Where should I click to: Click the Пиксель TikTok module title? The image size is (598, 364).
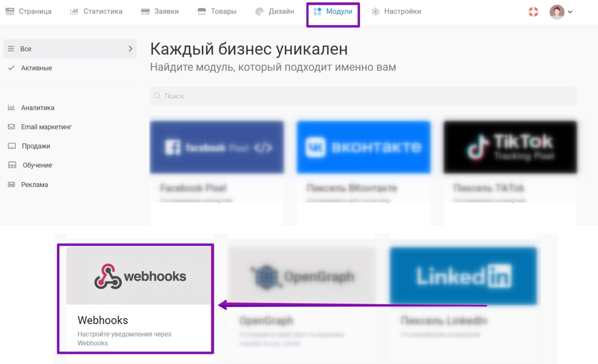coord(489,188)
